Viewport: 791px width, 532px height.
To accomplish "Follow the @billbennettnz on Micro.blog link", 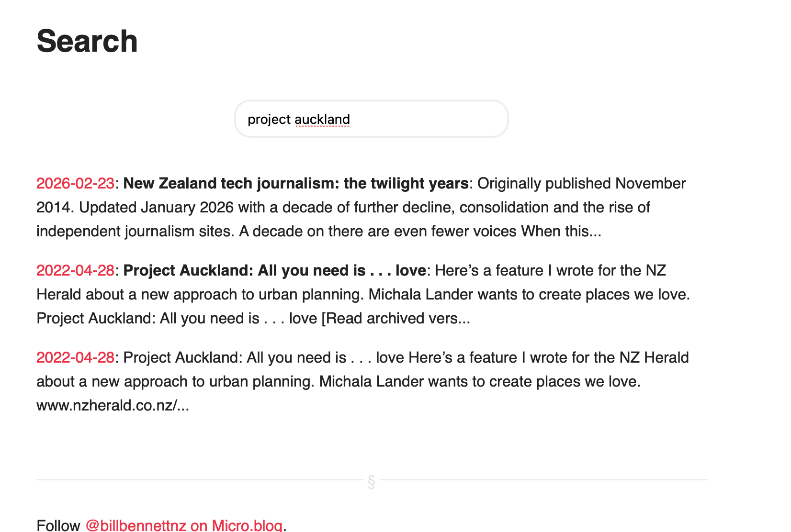I will [183, 525].
